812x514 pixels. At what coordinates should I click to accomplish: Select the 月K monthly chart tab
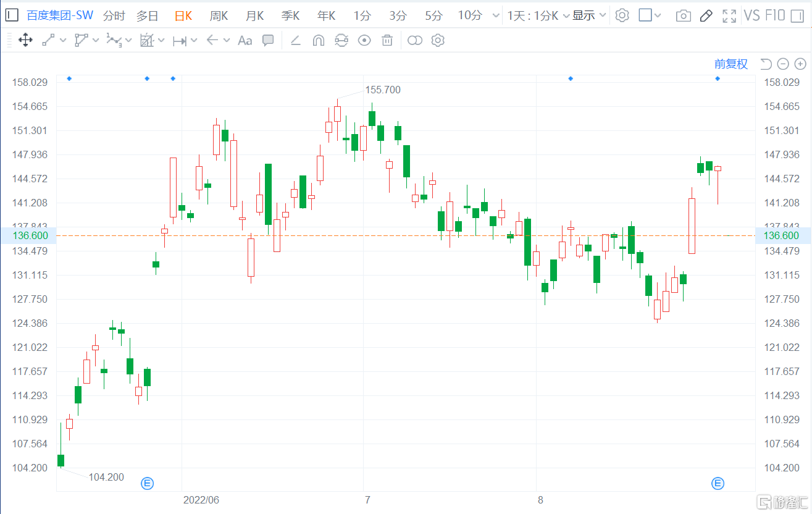coord(255,15)
